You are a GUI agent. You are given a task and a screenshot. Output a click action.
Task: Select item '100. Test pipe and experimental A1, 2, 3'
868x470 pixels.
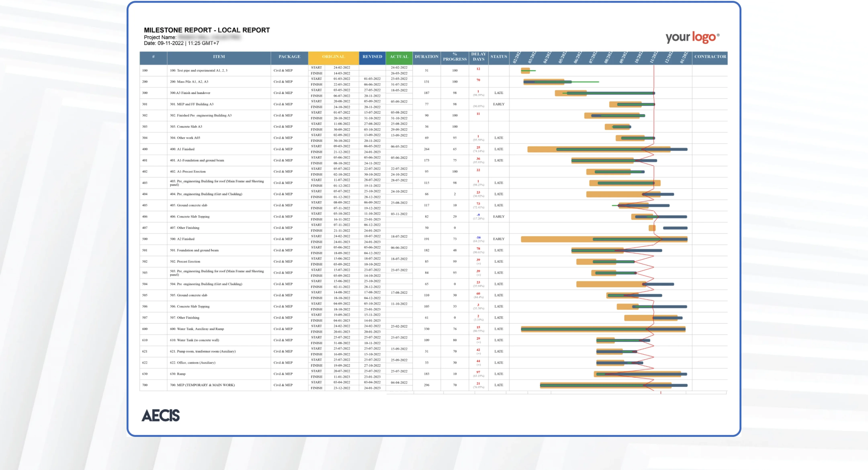(x=199, y=70)
